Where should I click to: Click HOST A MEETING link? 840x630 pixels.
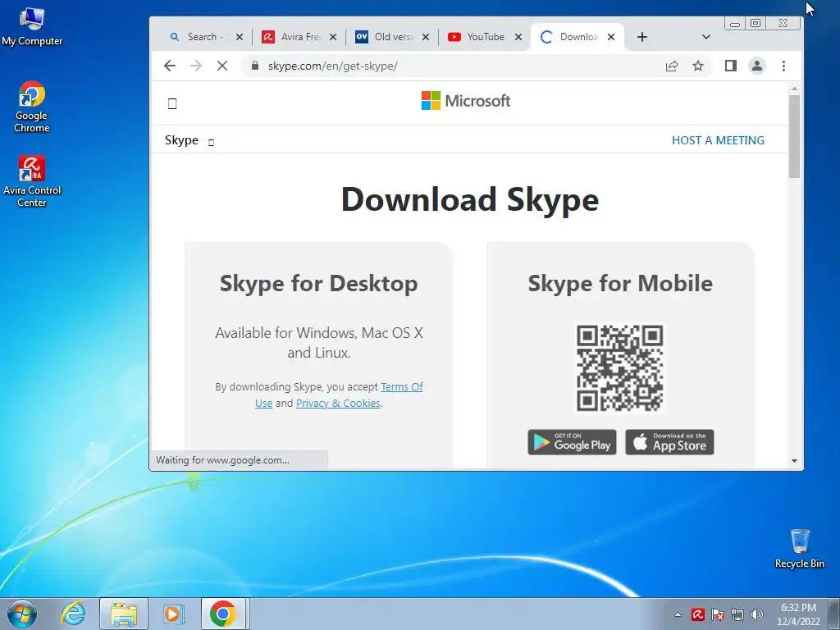(718, 140)
